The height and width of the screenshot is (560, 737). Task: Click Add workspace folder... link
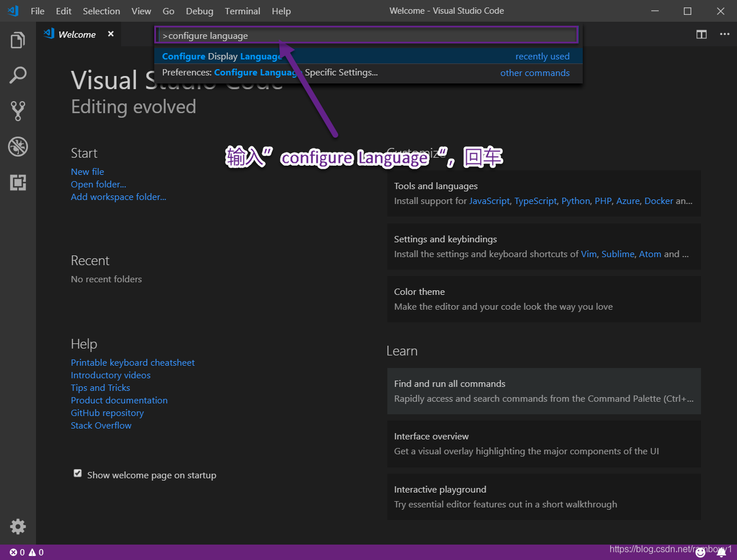tap(118, 197)
